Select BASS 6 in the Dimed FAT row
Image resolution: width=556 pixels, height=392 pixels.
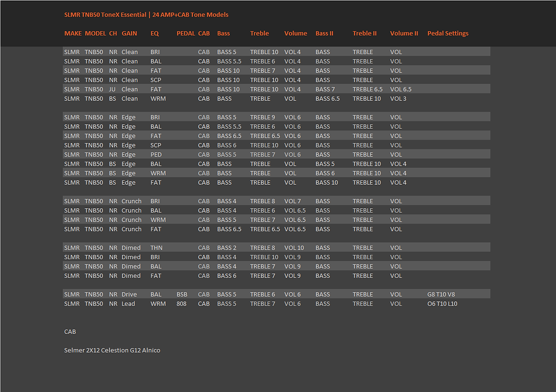[226, 276]
